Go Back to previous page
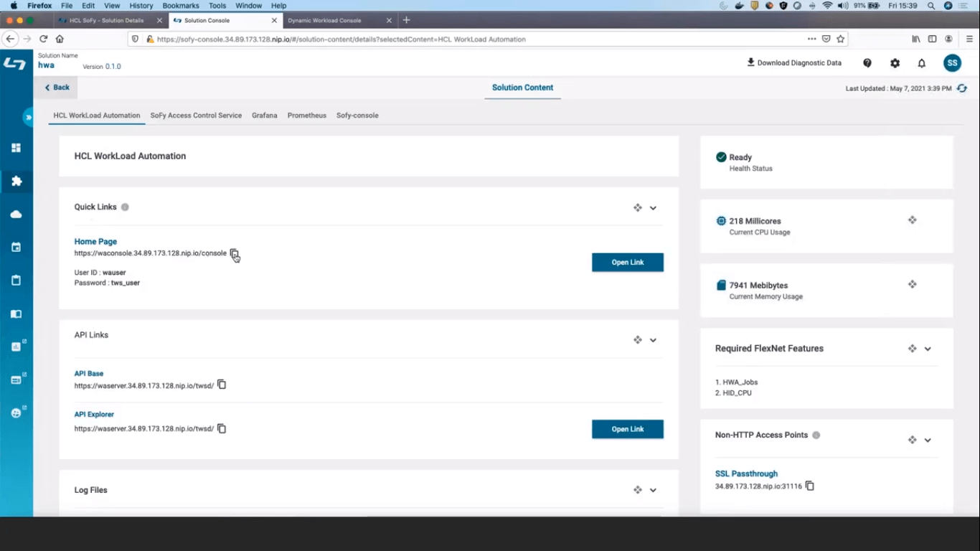Viewport: 980px width, 551px height. coord(57,88)
